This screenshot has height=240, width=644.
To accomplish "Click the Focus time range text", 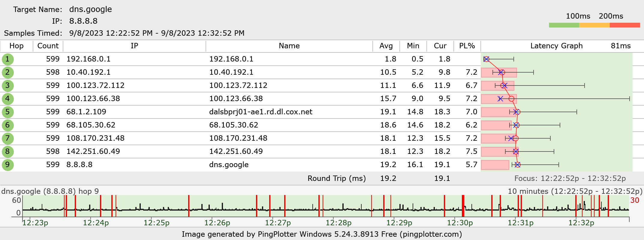I will click(570, 178).
